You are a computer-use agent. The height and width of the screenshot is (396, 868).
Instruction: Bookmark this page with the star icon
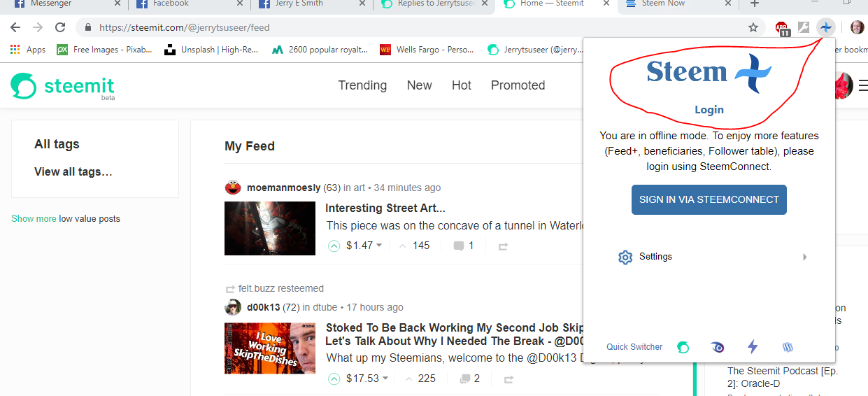tap(753, 28)
